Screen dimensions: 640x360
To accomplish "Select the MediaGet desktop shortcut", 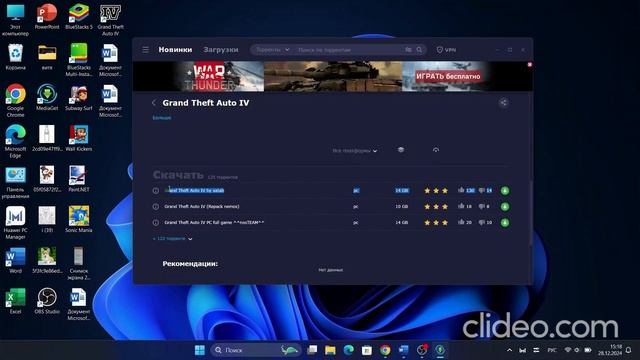I will click(47, 98).
